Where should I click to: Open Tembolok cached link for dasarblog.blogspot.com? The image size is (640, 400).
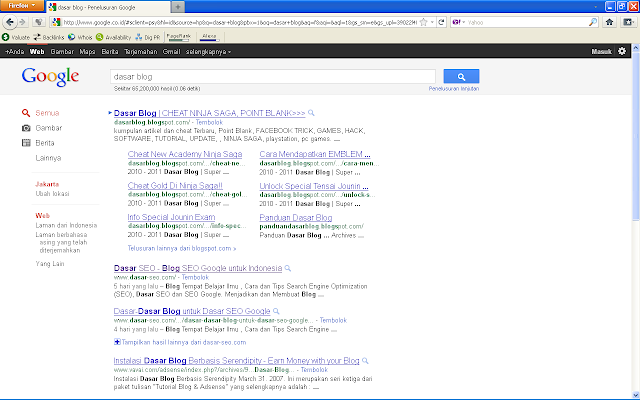point(209,122)
